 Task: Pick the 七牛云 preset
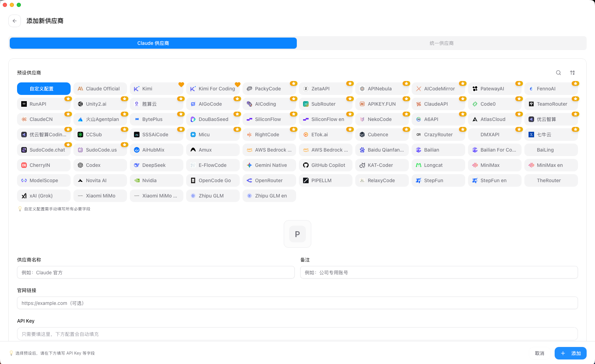pyautogui.click(x=551, y=135)
